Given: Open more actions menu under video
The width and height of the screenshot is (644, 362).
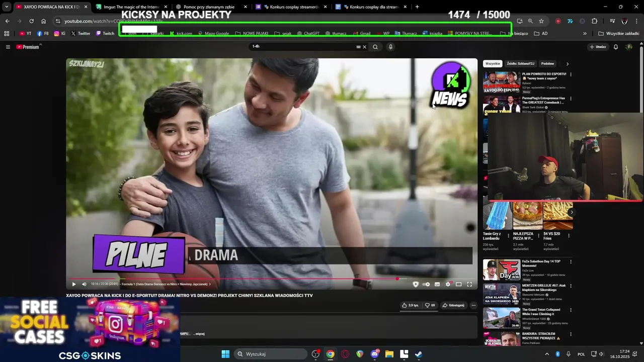Looking at the screenshot, I should pos(473,305).
